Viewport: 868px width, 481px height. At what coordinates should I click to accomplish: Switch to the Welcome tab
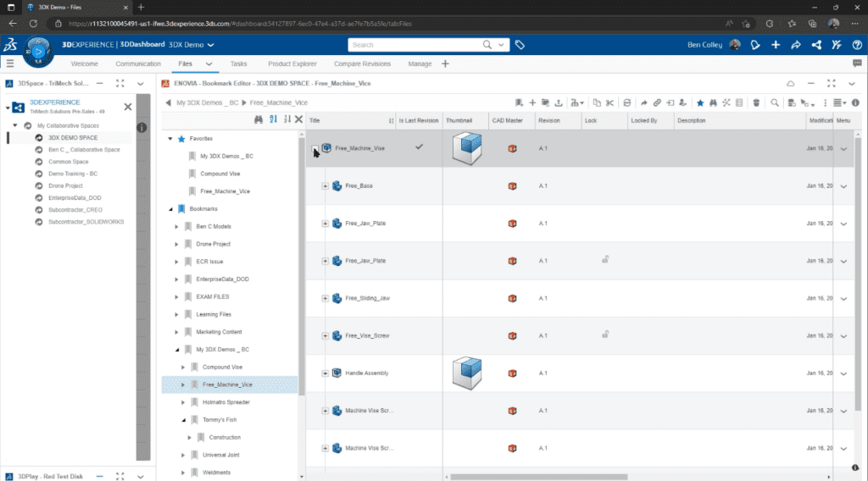pos(84,64)
